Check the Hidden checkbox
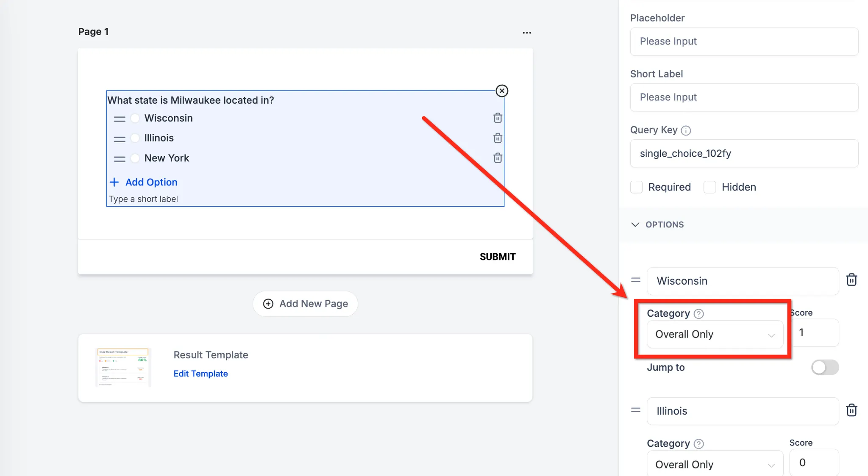Viewport: 868px width, 476px height. (x=710, y=187)
